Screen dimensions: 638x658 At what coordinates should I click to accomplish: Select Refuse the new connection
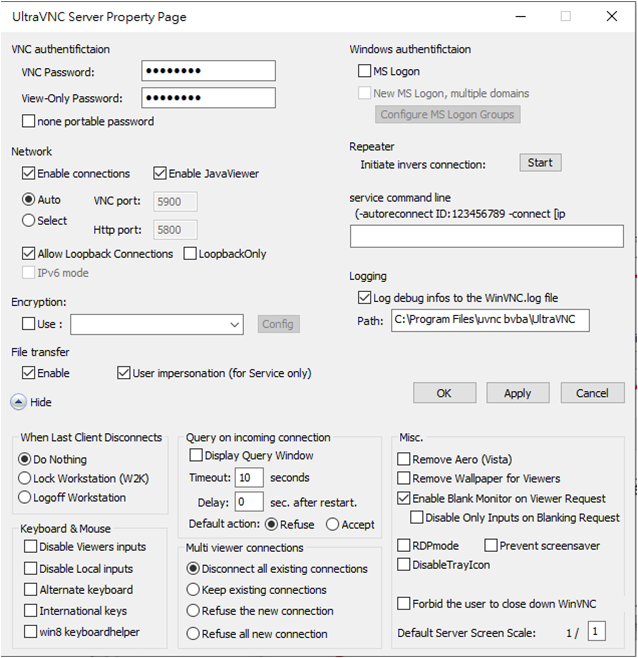pos(193,611)
